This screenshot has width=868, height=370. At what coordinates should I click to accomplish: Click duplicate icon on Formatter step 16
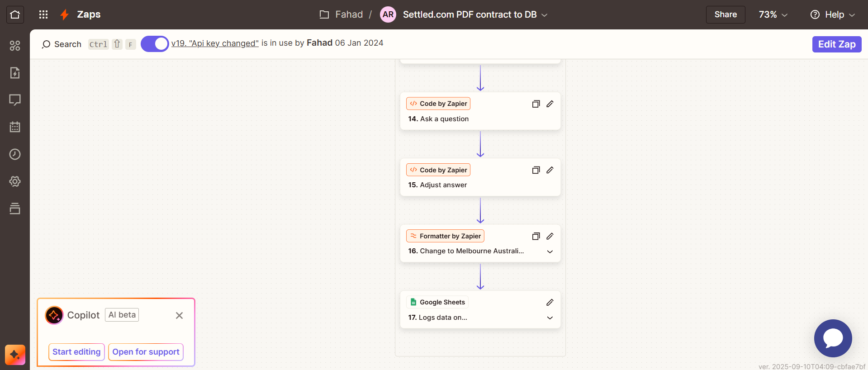pos(536,236)
